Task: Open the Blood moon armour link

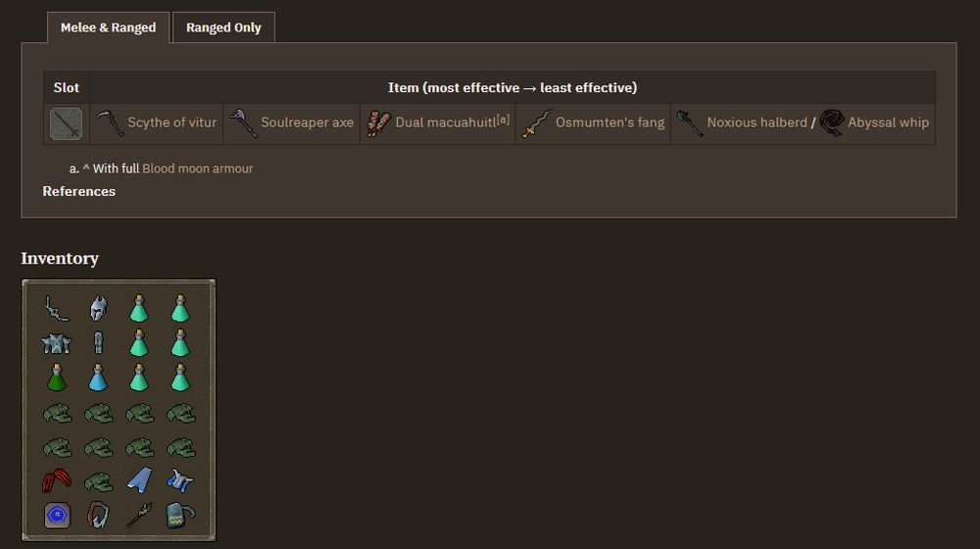Action: (198, 169)
